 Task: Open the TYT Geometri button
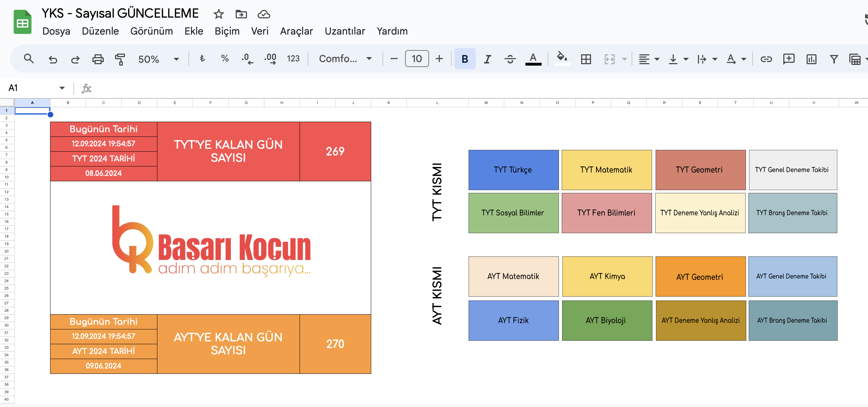pyautogui.click(x=700, y=170)
